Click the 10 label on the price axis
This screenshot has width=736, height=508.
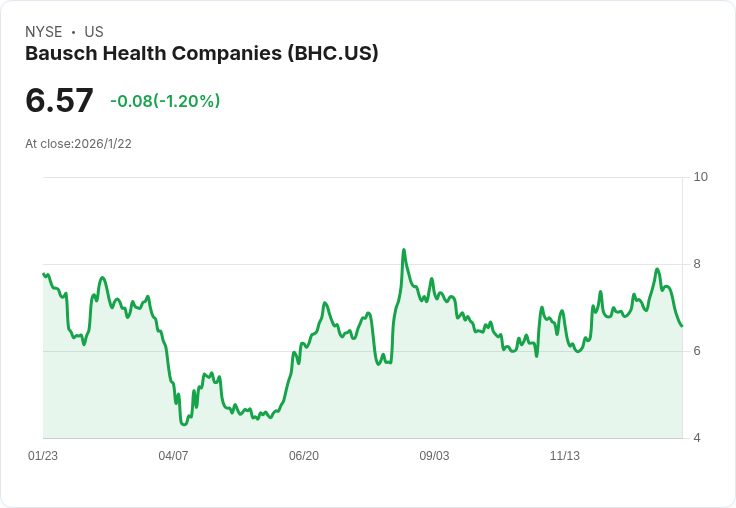(700, 177)
